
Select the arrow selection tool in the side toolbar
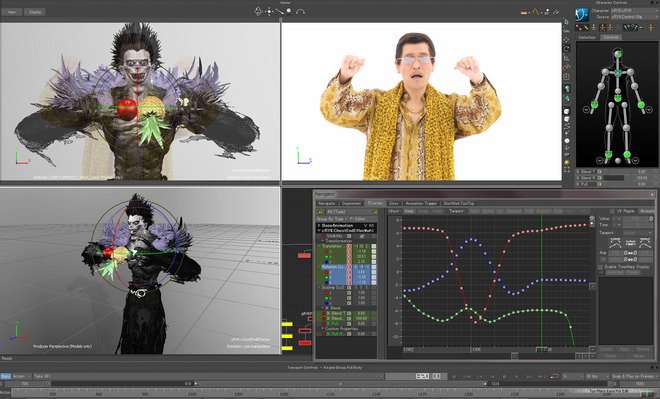click(x=567, y=22)
